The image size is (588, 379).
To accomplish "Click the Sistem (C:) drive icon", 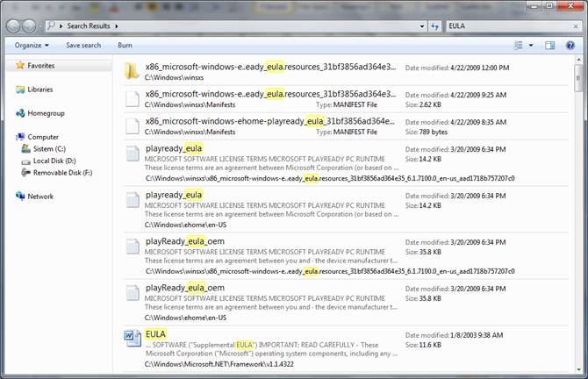I will click(x=25, y=148).
